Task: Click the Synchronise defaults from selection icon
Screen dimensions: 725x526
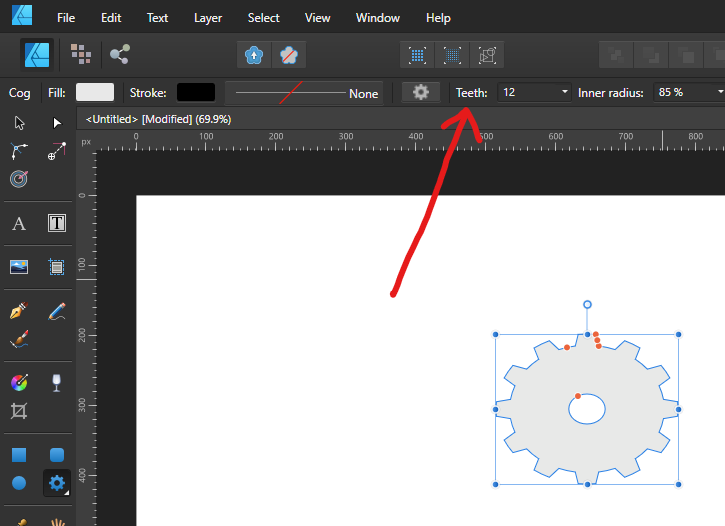Action: (x=254, y=55)
